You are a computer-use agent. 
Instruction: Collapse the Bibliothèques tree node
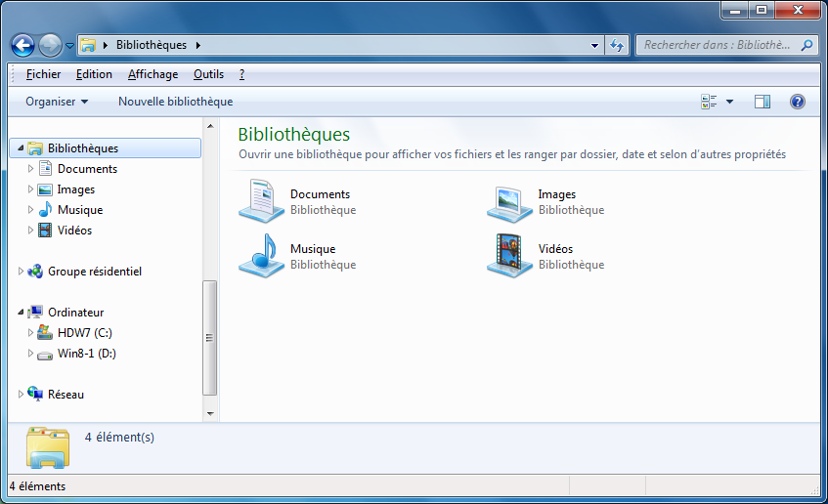(21, 148)
